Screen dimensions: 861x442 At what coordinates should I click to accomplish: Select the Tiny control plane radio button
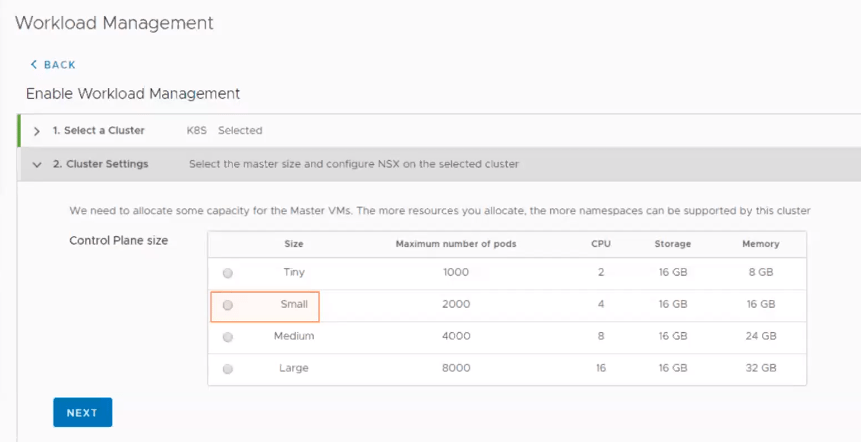click(x=228, y=273)
